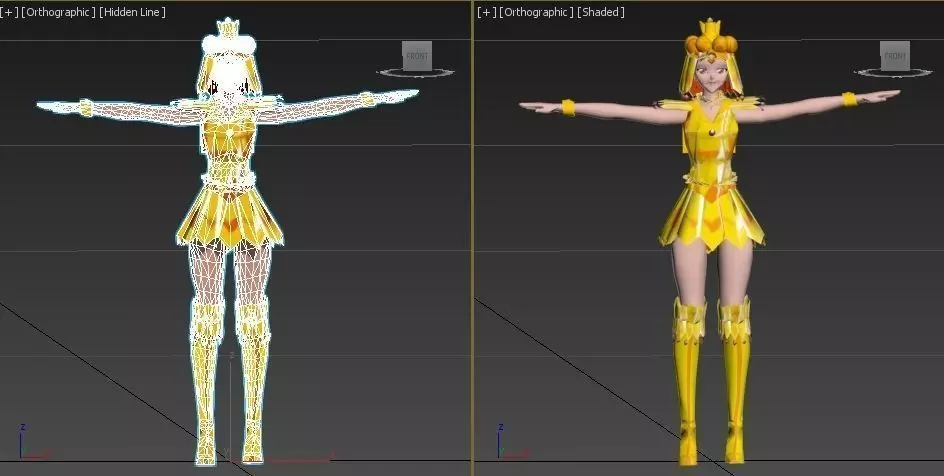
Task: Open the Shaded display mode menu
Action: [x=600, y=12]
